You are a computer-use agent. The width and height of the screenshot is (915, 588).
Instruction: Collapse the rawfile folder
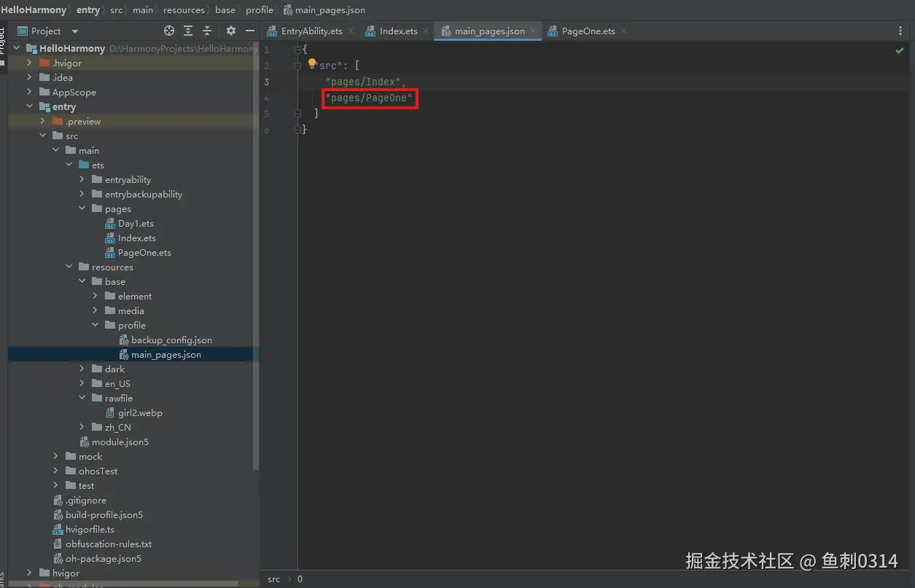point(82,399)
